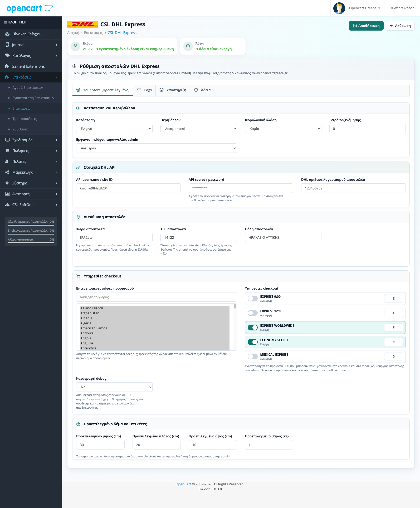Image resolution: width=420 pixels, height=508 pixels.
Task: Click the chart icon beside Αναφορές
Action: click(x=7, y=194)
